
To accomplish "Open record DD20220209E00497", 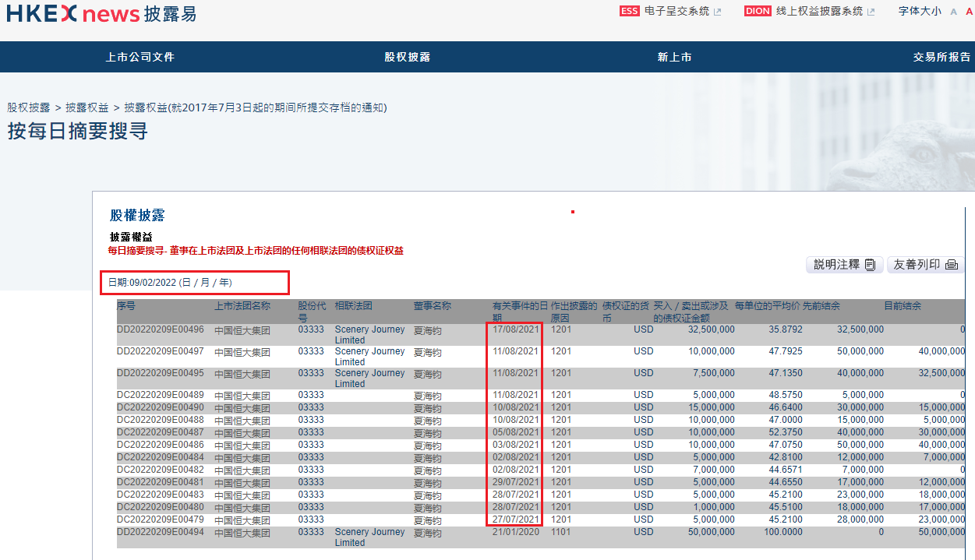I will pos(161,351).
